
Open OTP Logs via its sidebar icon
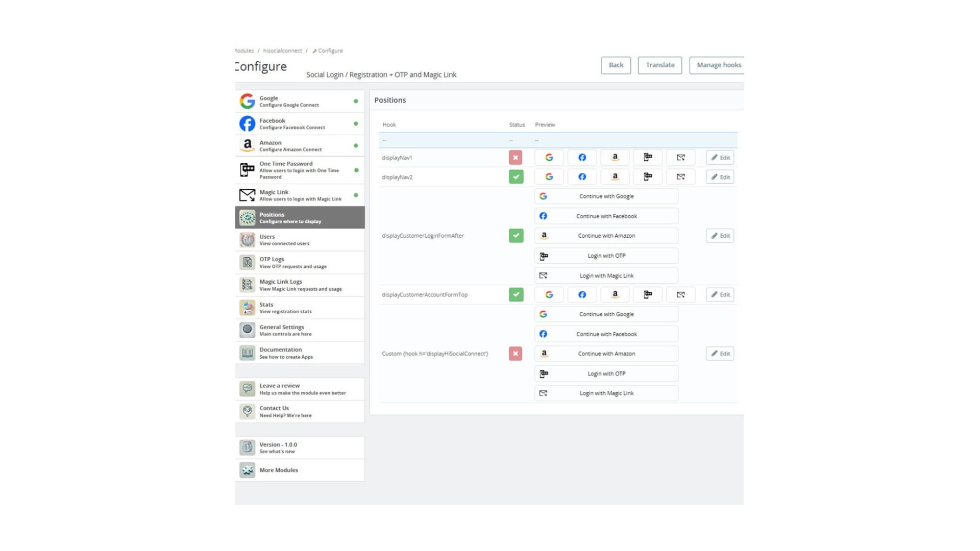point(247,262)
